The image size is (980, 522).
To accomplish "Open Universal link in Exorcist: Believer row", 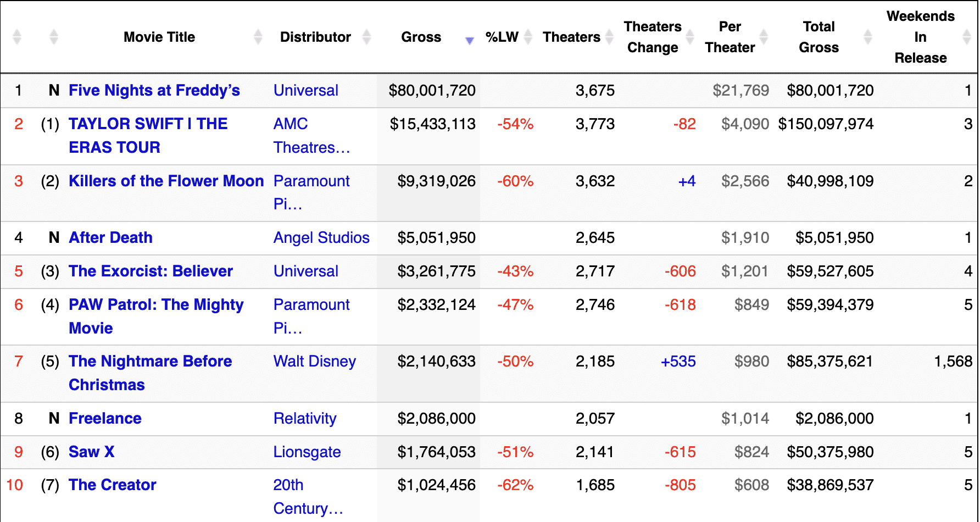I will [x=306, y=271].
